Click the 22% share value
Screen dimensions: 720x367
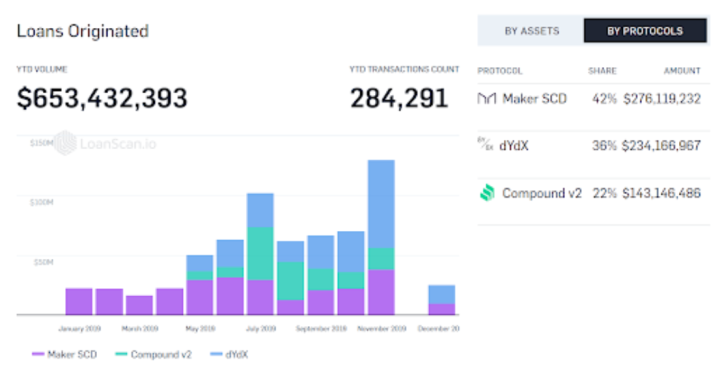(x=604, y=193)
